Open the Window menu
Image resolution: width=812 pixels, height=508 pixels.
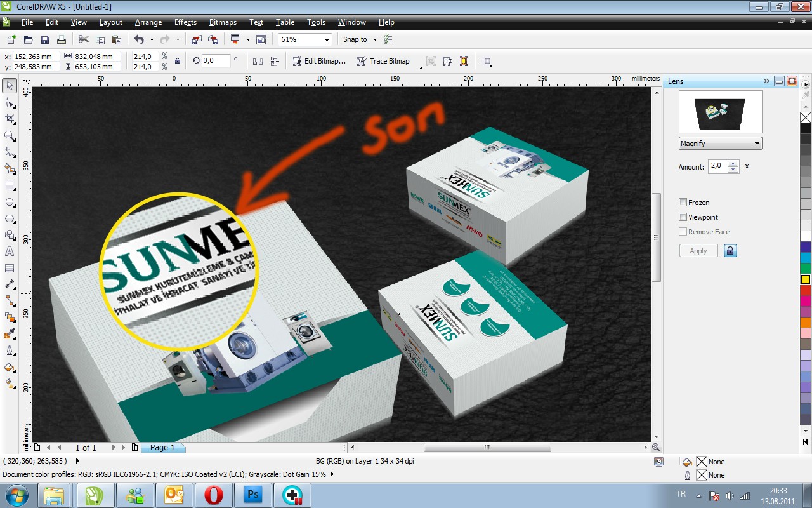351,22
